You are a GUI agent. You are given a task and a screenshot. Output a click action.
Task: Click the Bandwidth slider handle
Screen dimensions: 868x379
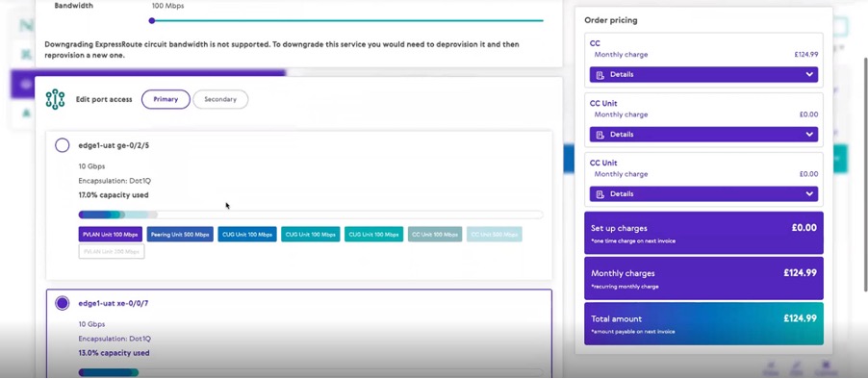(x=152, y=20)
